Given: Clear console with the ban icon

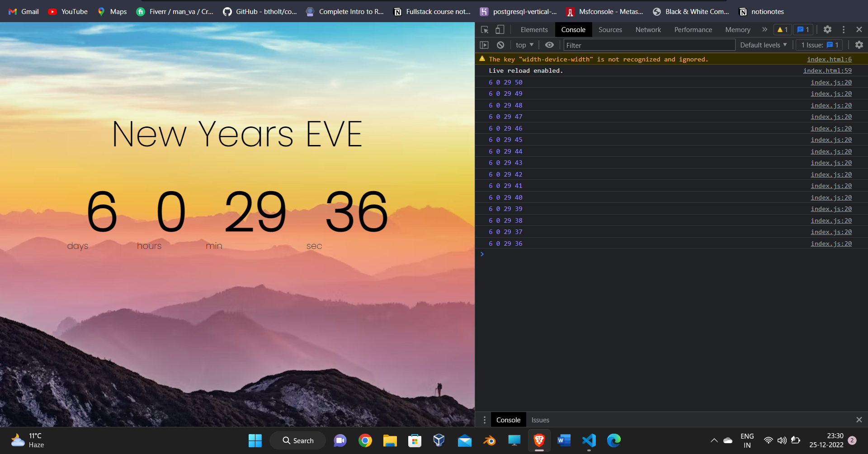Looking at the screenshot, I should pyautogui.click(x=500, y=45).
